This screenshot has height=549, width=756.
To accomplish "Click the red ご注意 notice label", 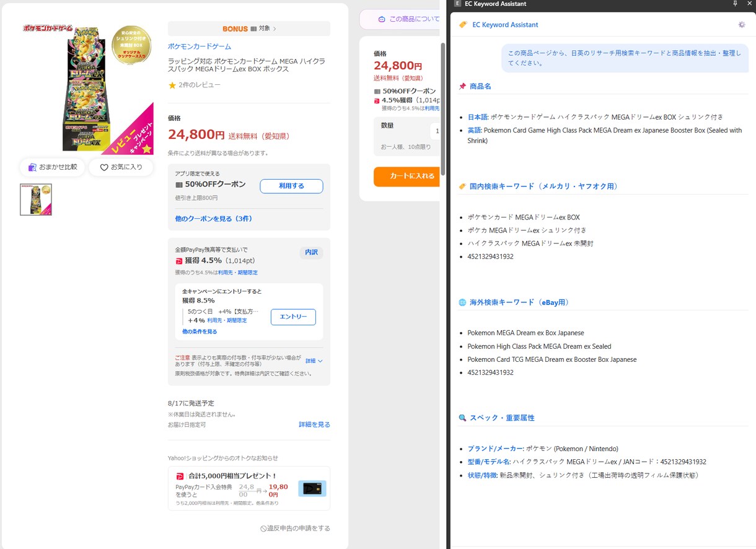I will [182, 358].
